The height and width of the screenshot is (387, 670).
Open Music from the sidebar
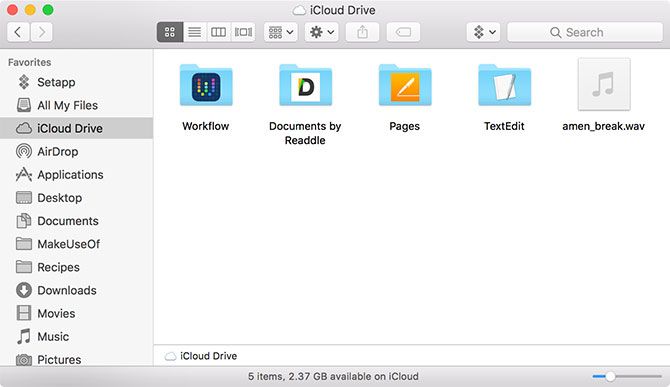point(76,336)
